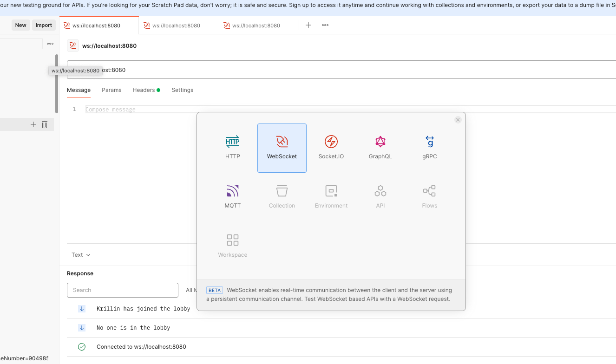
Task: Click incoming arrow on 'No one' message
Action: [82, 328]
